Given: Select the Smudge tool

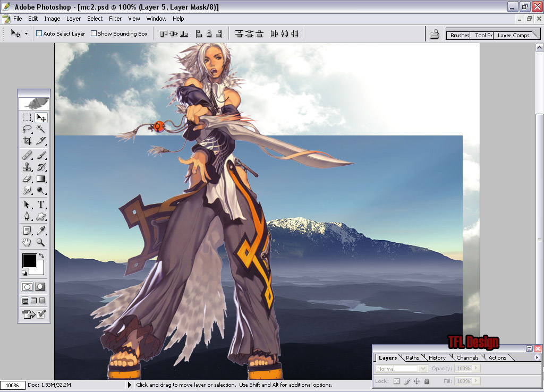Looking at the screenshot, I should pos(27,190).
